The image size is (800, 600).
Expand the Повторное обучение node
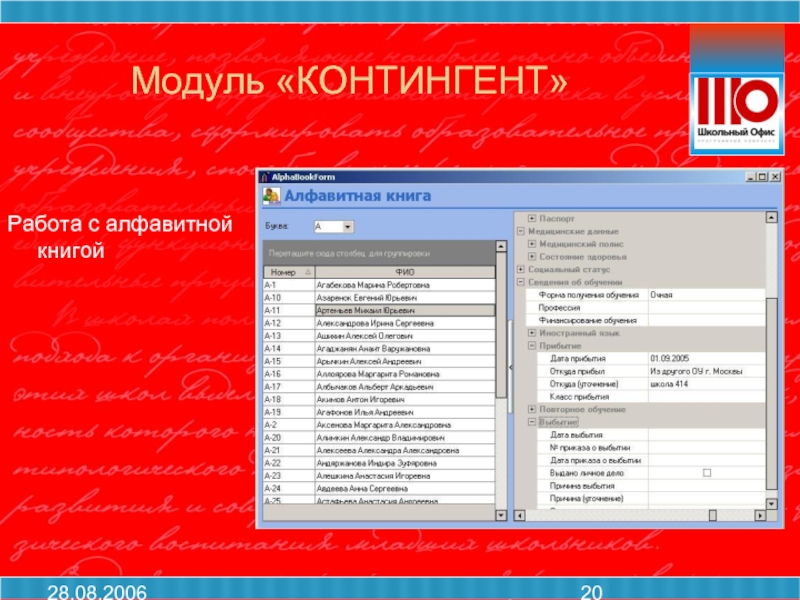(x=532, y=409)
